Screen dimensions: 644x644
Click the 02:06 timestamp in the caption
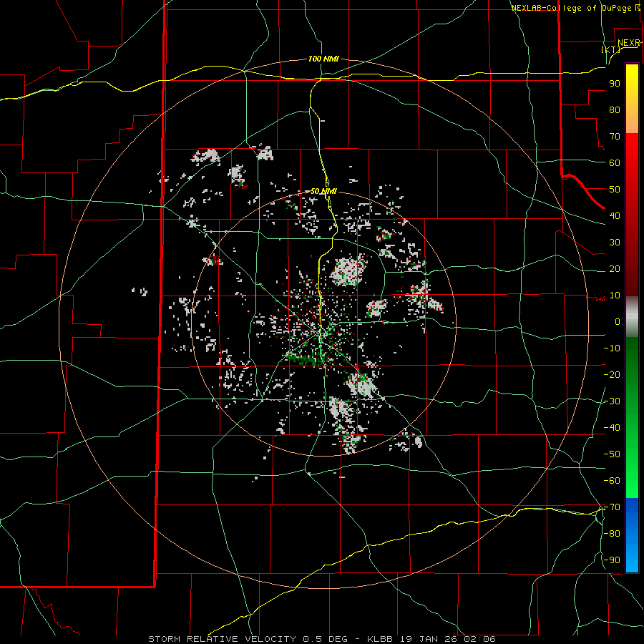[479, 639]
